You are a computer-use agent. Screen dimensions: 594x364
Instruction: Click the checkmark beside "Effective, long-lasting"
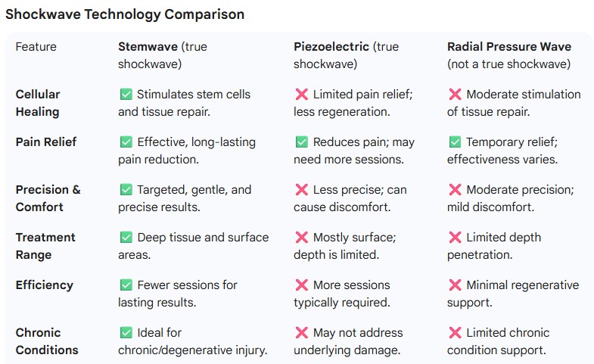[x=126, y=142]
